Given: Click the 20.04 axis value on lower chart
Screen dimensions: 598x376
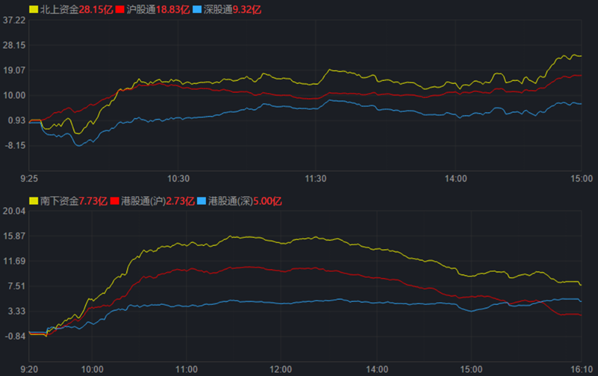Looking at the screenshot, I should (14, 211).
